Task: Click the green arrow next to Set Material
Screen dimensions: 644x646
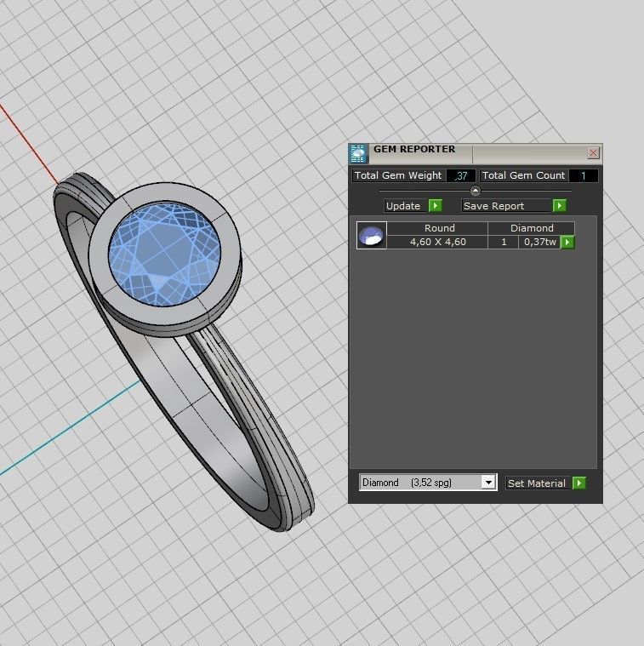Action: coord(579,483)
